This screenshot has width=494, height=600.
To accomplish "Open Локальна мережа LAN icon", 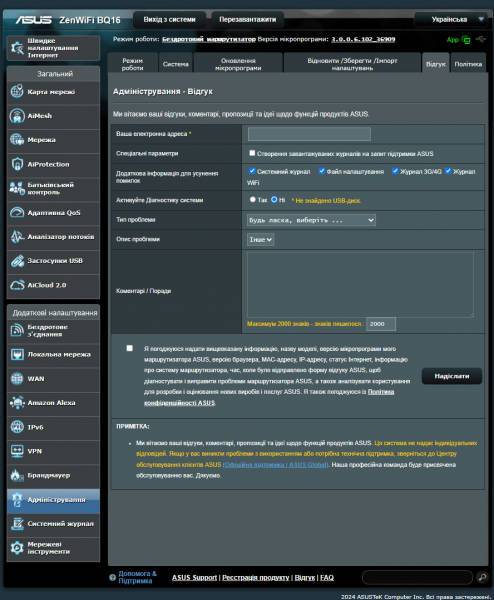I will (17, 354).
